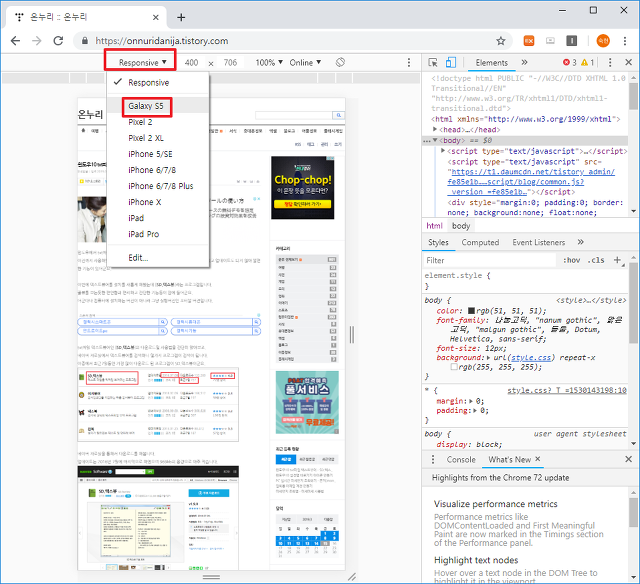This screenshot has height=584, width=640.
Task: Toggle the device toolbar mode
Action: (x=451, y=62)
